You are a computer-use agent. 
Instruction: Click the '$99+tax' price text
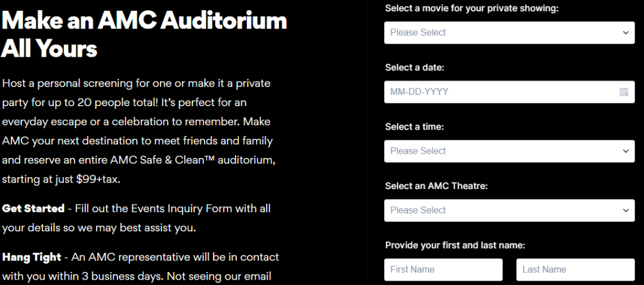(98, 179)
